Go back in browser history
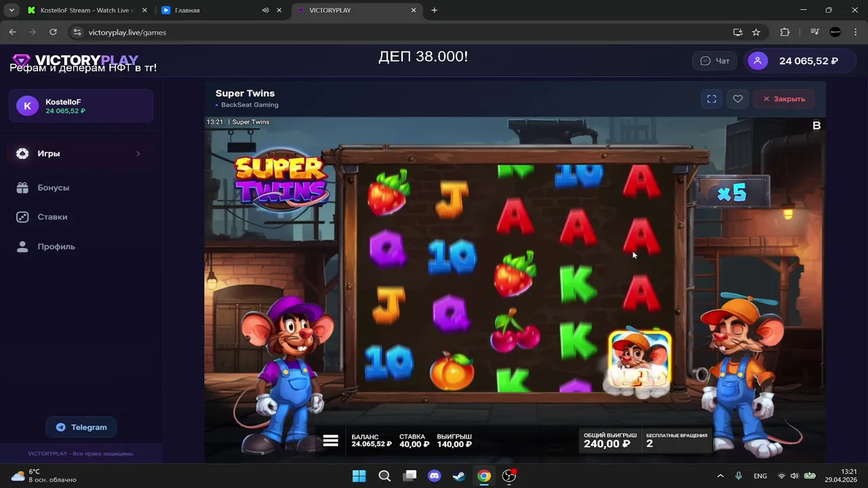This screenshot has height=488, width=868. pos(12,32)
